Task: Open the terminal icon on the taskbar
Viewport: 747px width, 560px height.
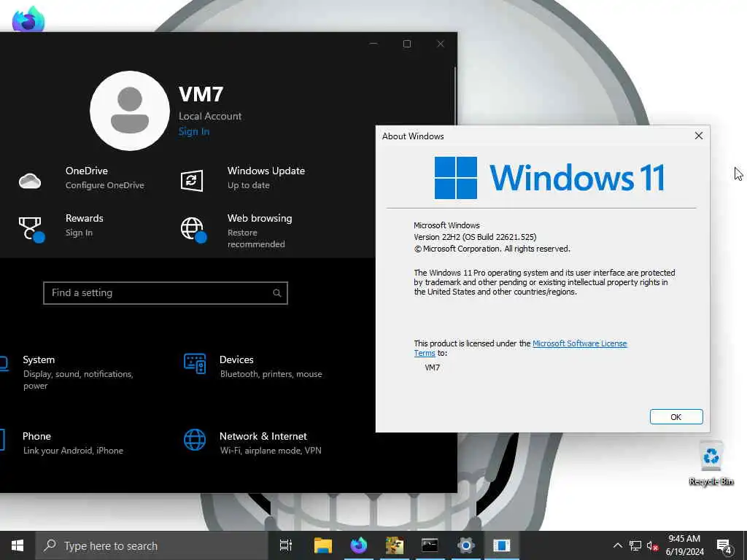Action: pyautogui.click(x=430, y=545)
